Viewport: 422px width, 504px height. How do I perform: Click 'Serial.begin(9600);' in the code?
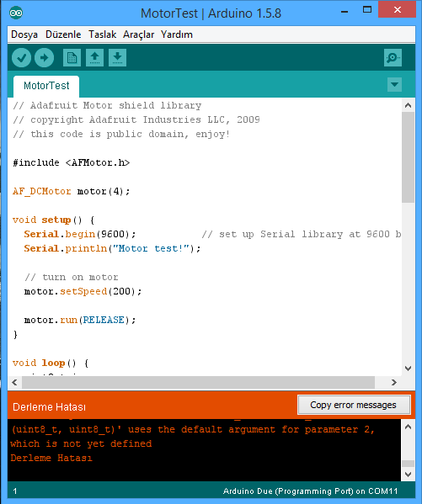80,234
